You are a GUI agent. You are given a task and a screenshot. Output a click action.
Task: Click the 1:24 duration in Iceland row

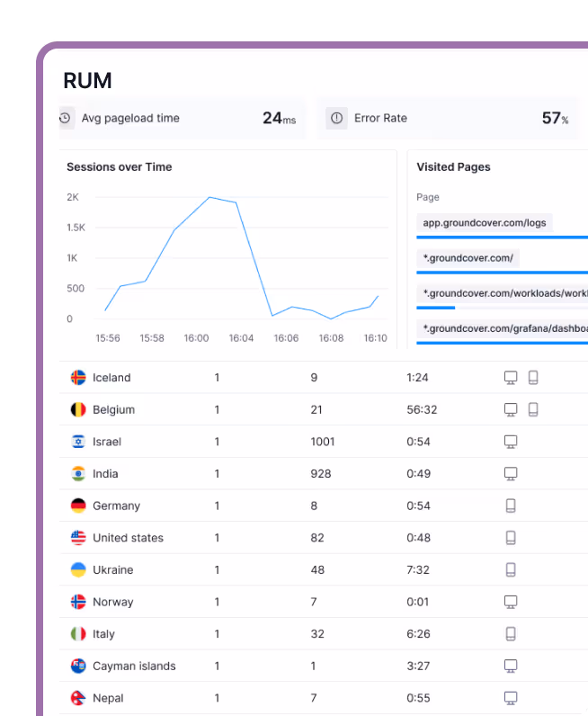(x=417, y=378)
